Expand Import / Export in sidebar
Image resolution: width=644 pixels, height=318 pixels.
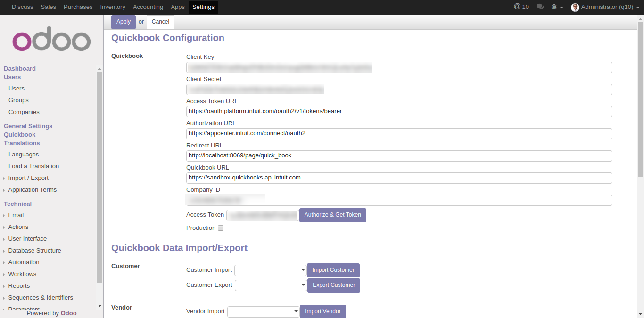[28, 178]
